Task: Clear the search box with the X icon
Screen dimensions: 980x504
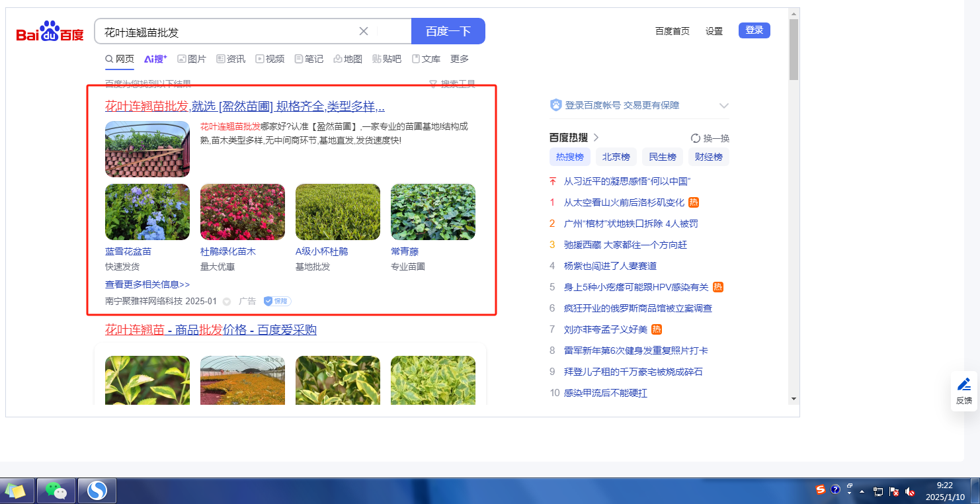Action: click(363, 31)
